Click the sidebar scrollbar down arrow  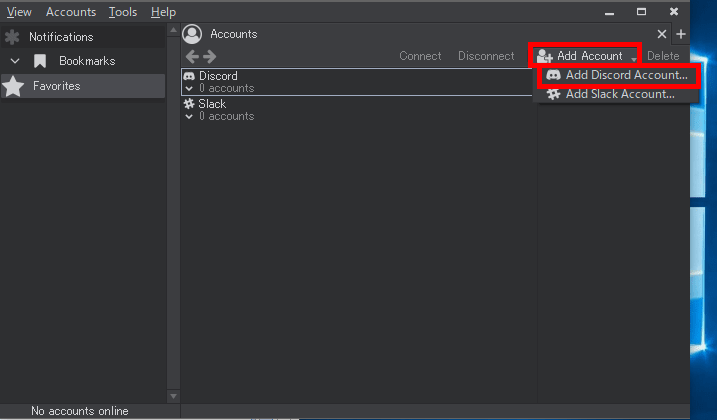[173, 396]
